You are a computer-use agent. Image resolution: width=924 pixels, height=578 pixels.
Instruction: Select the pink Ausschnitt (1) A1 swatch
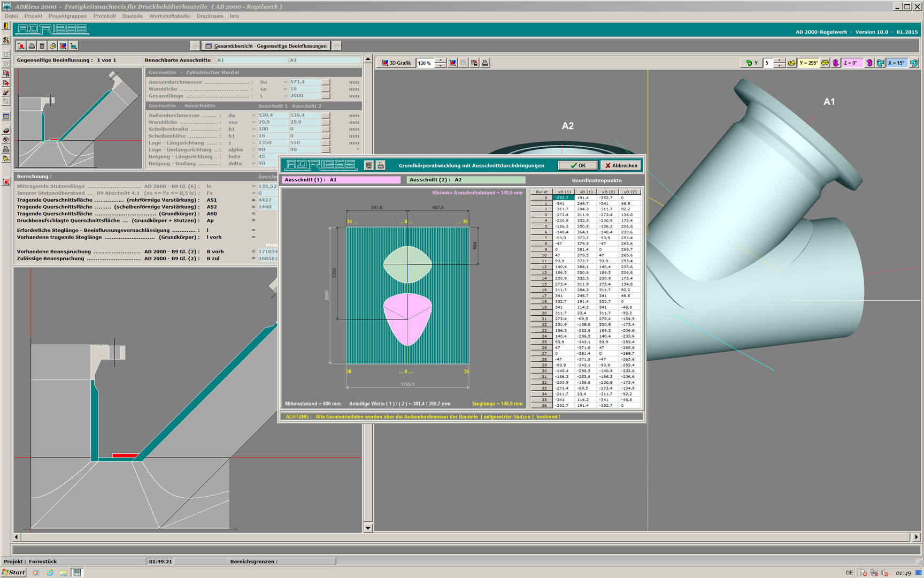tap(341, 180)
